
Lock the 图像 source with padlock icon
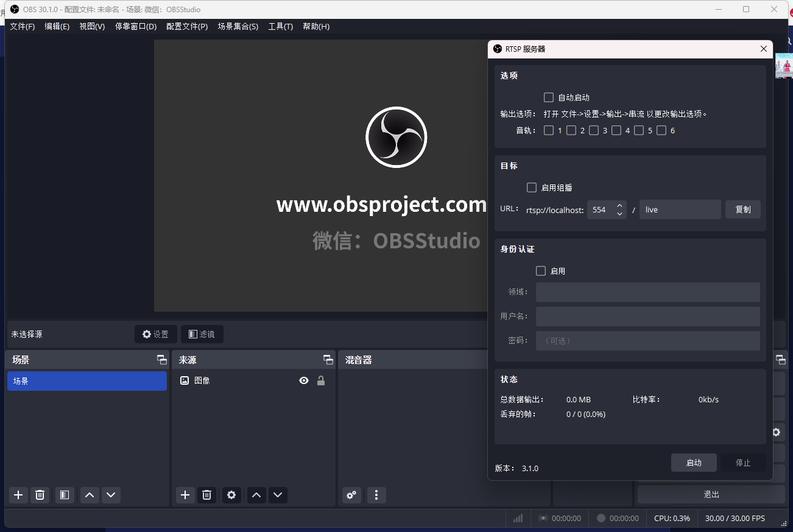(321, 380)
